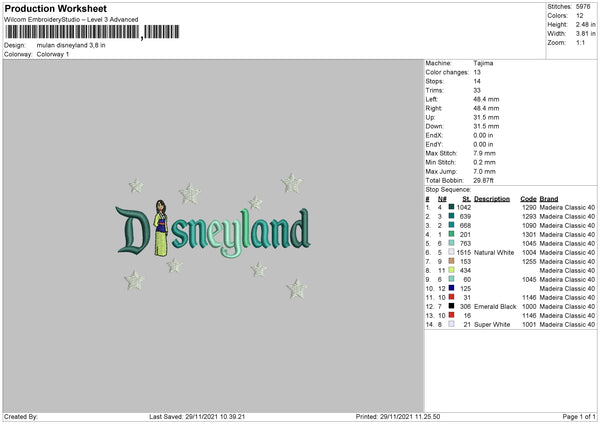The height and width of the screenshot is (424, 600).
Task: Select the mint swatch beside stitch count 60
Action: [451, 279]
